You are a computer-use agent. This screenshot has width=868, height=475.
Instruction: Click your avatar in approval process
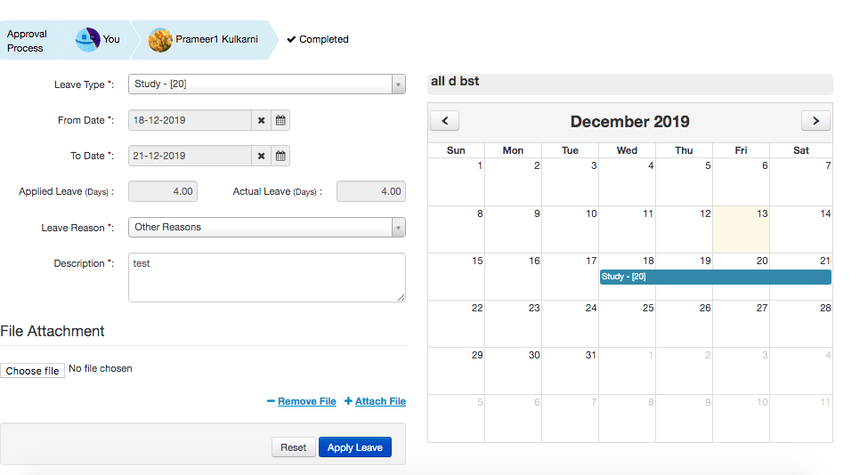tap(87, 40)
